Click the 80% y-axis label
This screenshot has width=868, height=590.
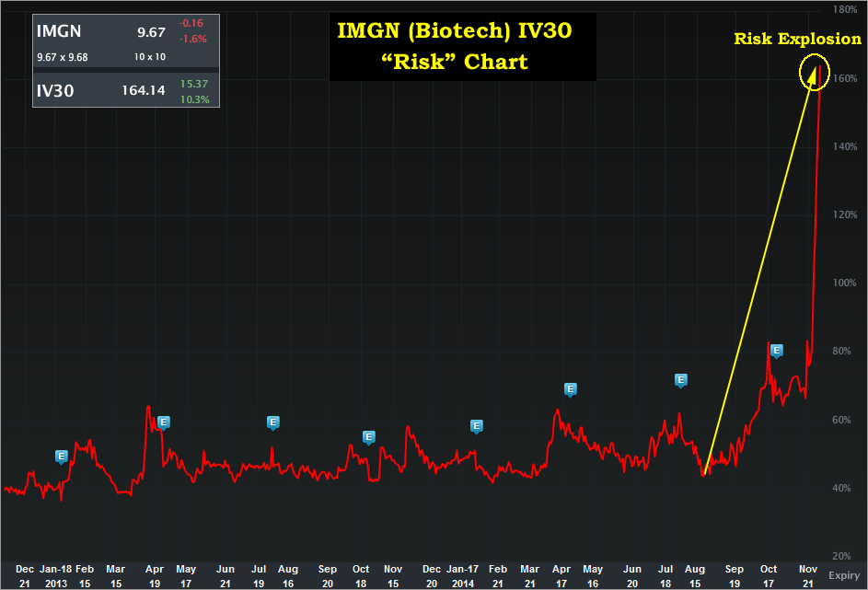(x=842, y=351)
